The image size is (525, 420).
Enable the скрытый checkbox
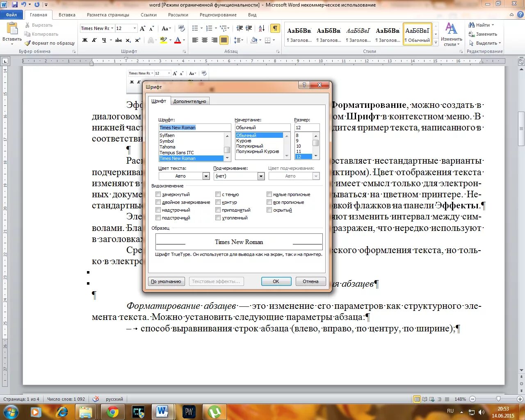coord(269,210)
